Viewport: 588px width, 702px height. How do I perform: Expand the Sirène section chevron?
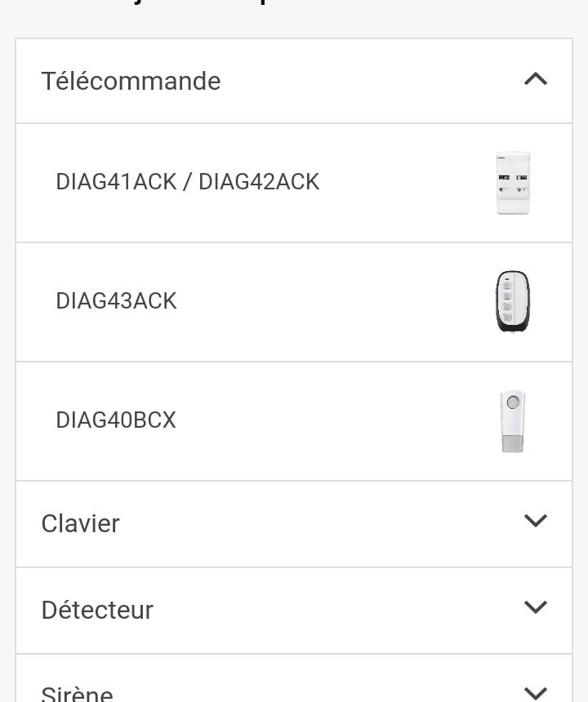coord(535,693)
